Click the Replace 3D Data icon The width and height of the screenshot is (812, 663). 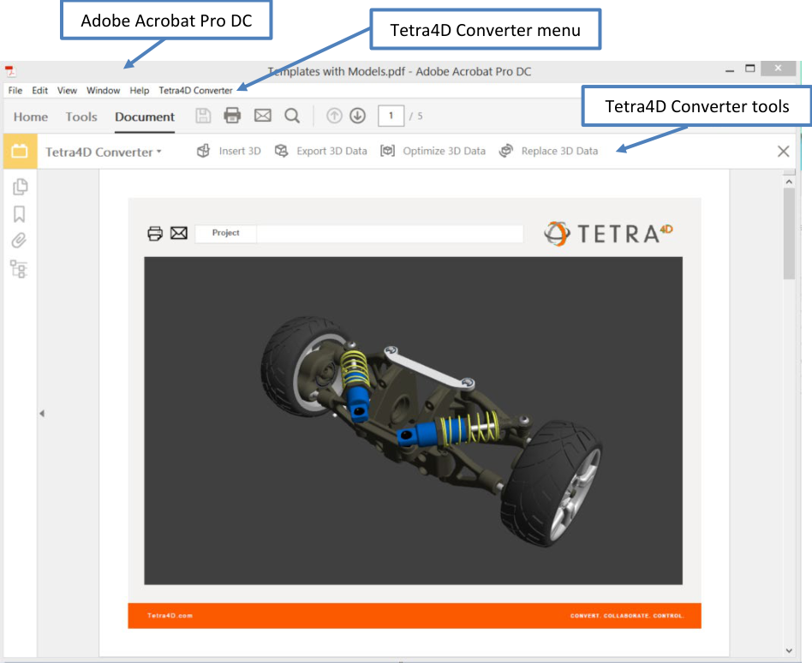point(506,151)
